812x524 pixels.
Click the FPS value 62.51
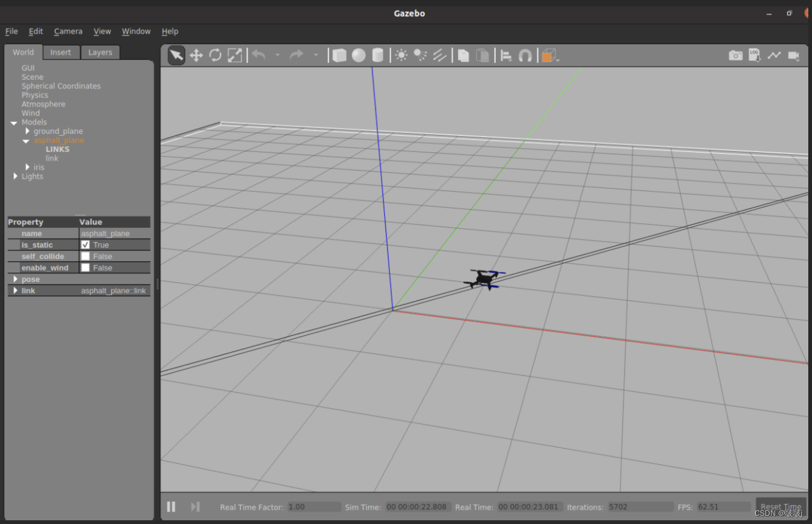tap(724, 507)
